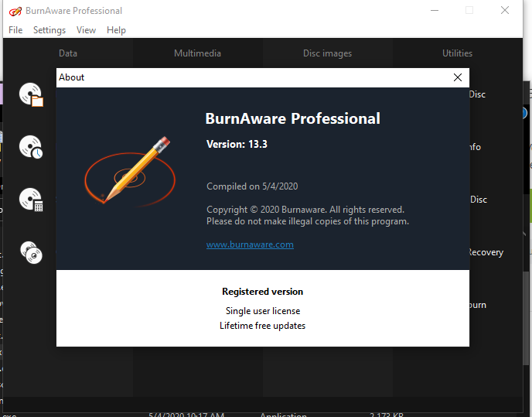This screenshot has height=417, width=532.
Task: Open the View menu
Action: [86, 30]
